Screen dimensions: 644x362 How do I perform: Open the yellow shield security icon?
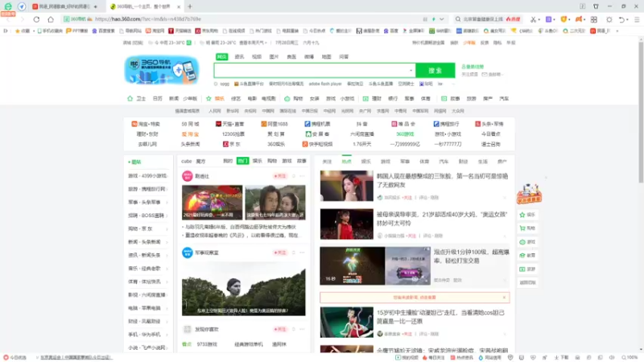pyautogui.click(x=563, y=19)
